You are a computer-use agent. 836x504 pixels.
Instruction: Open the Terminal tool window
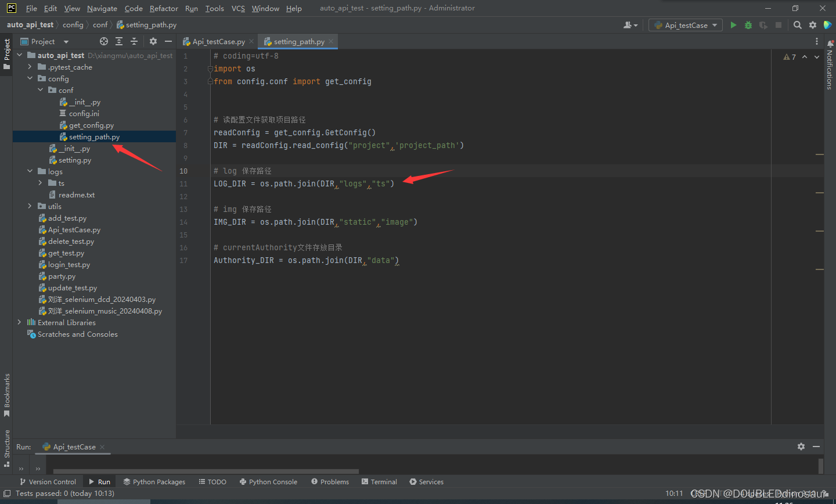379,481
